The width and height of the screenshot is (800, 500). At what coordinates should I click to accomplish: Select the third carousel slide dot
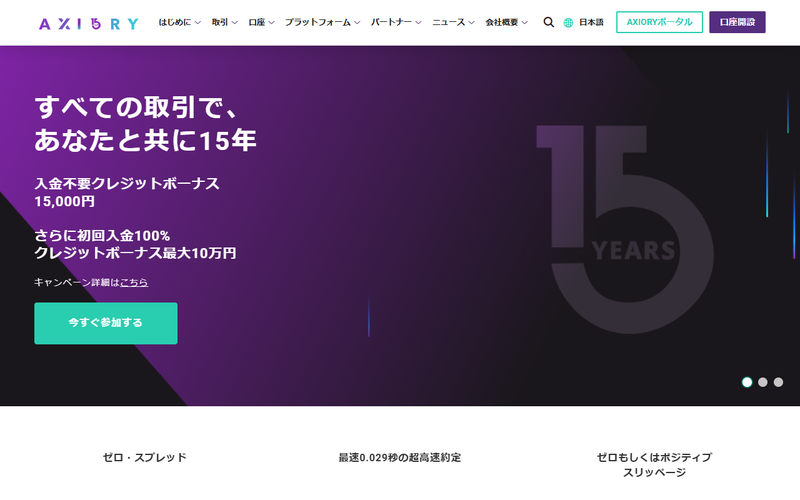(x=779, y=382)
